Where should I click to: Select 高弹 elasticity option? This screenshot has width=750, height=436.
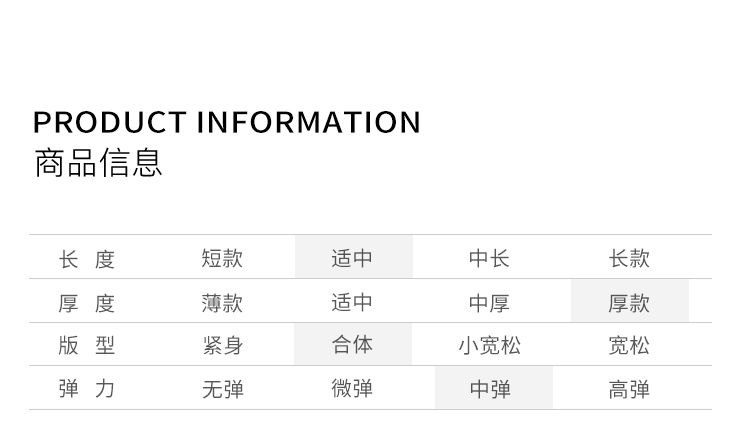(x=629, y=389)
